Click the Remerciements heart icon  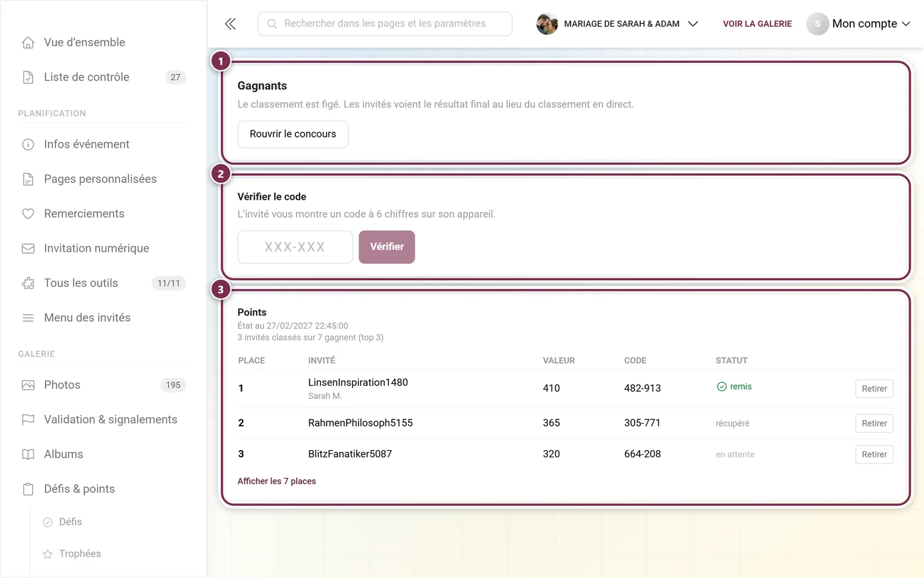point(28,214)
